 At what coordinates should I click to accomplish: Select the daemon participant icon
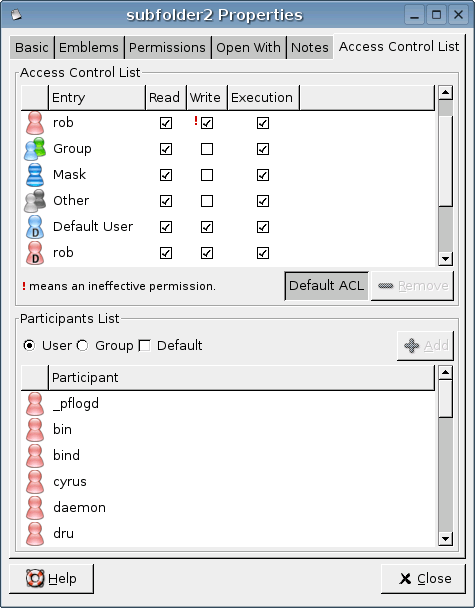(35, 508)
